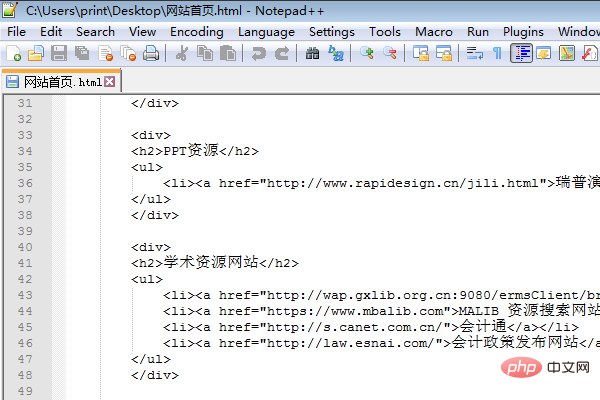Click the Redo arrow icon
Viewport: 600px width, 400px height.
click(x=282, y=53)
